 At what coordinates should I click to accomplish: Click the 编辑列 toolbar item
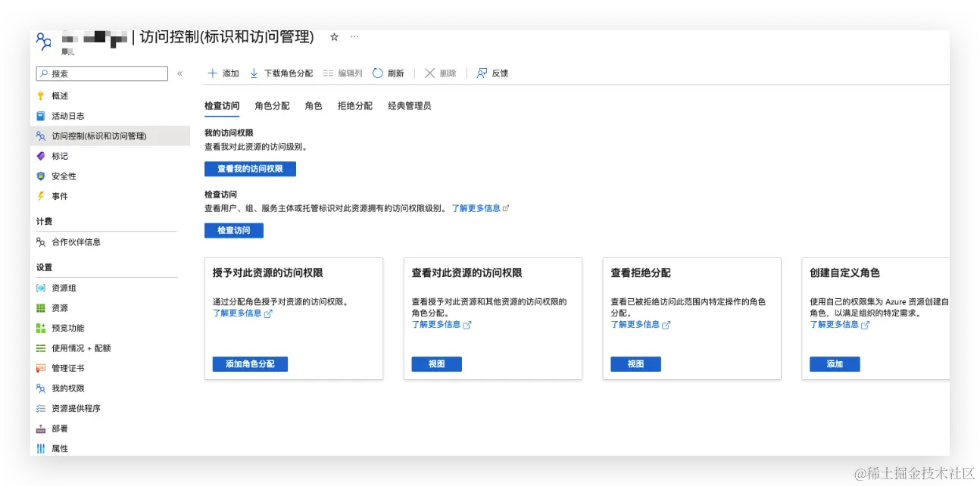tap(342, 73)
